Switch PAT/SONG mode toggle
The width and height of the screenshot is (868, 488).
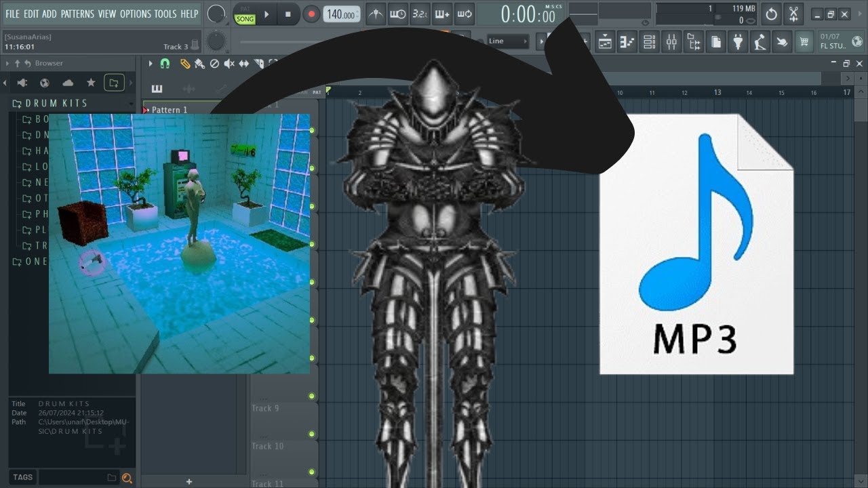point(245,14)
